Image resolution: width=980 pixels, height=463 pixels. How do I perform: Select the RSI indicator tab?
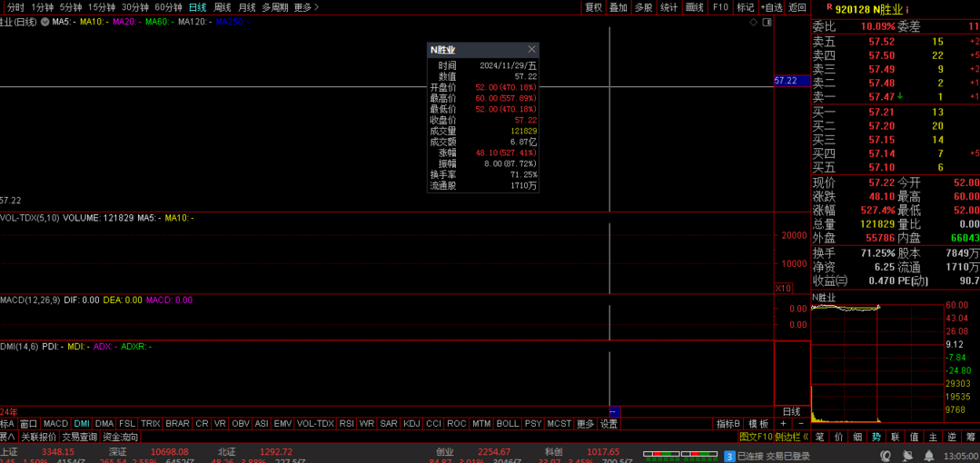[x=346, y=424]
